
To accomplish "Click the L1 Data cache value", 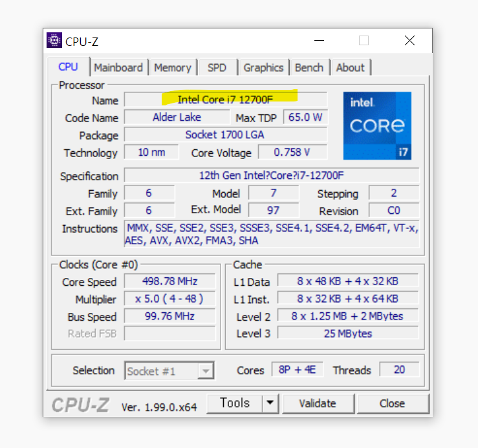I will [348, 281].
